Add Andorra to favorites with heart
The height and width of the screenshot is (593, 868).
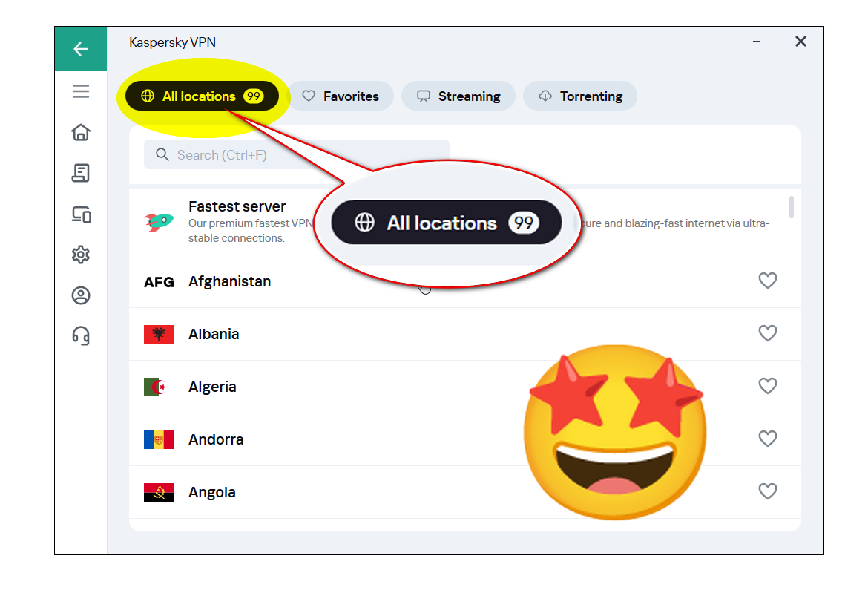click(x=768, y=439)
